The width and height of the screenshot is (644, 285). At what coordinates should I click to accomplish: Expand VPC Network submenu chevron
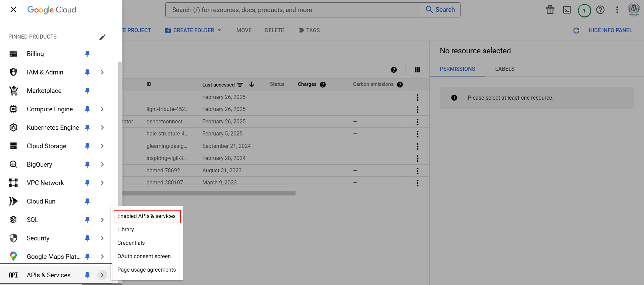point(102,183)
